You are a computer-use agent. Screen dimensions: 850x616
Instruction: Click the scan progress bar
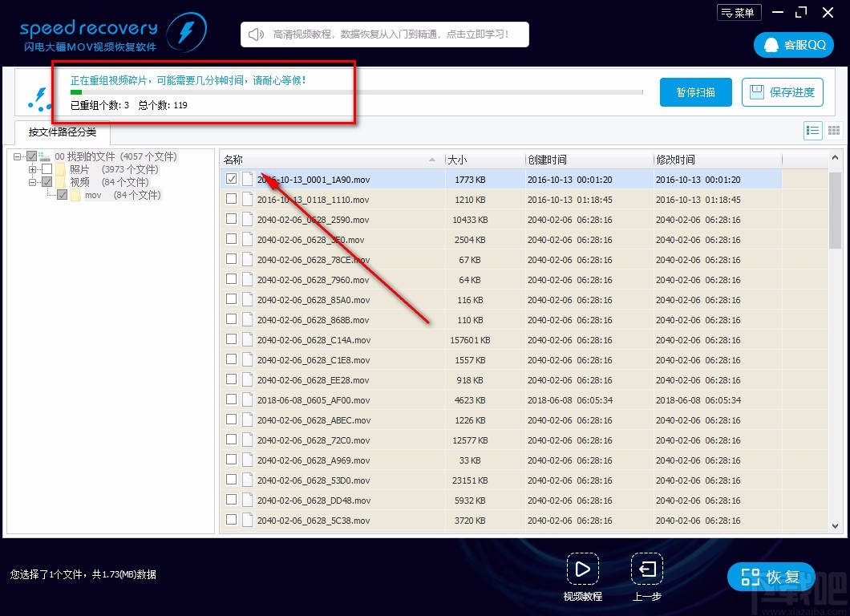[x=356, y=92]
